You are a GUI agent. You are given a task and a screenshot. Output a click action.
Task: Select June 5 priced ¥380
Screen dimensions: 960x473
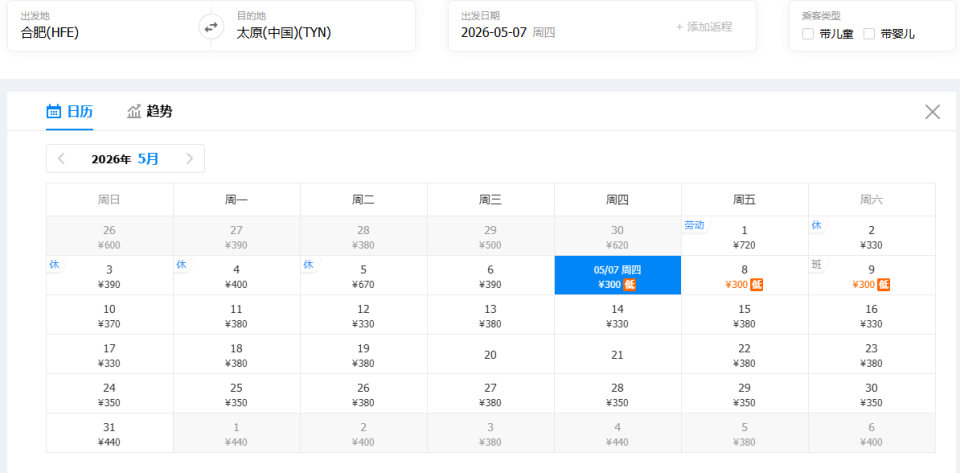pos(744,433)
